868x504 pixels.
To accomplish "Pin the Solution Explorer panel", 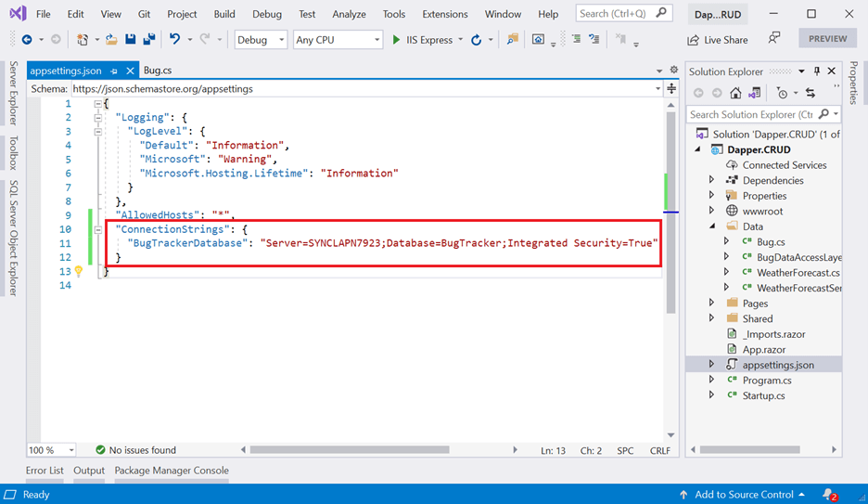I will tap(817, 71).
